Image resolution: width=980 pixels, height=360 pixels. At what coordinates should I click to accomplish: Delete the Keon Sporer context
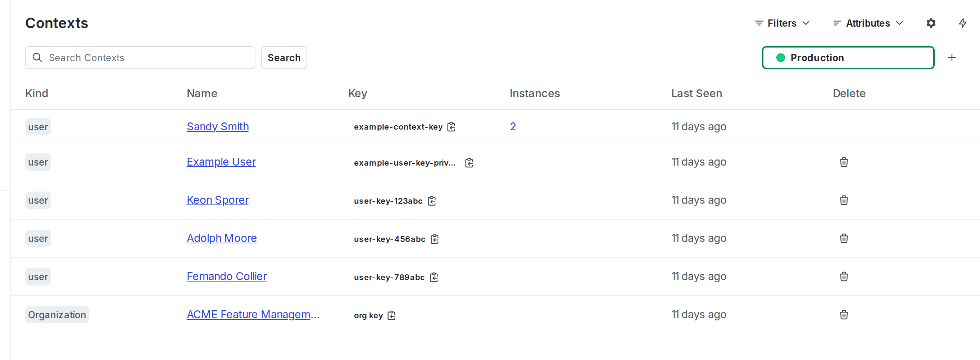click(x=844, y=201)
